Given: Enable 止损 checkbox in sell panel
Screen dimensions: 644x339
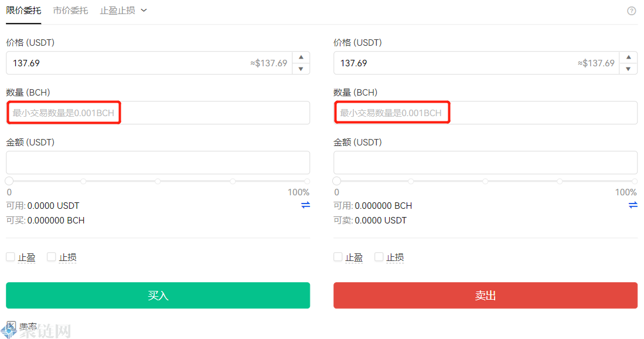Looking at the screenshot, I should (x=379, y=257).
